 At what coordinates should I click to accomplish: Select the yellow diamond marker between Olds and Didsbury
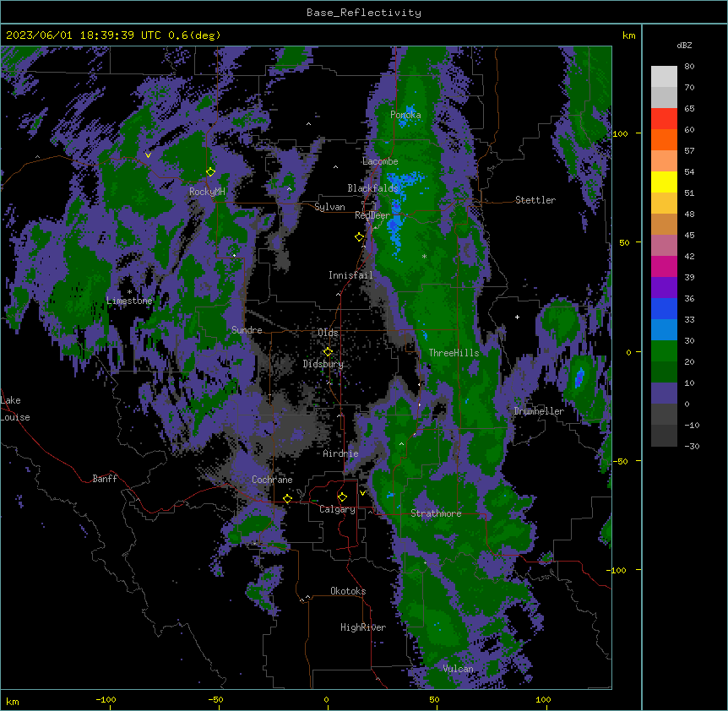pos(328,352)
